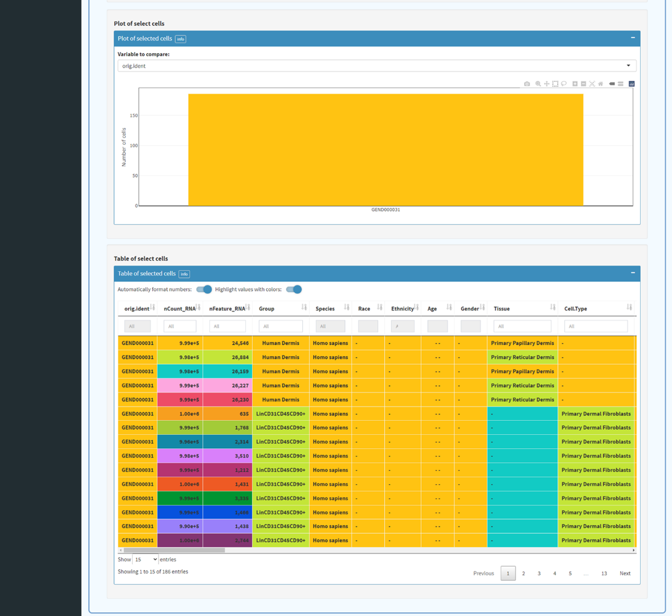Toggle Automatically format numbers switch
Image resolution: width=672 pixels, height=616 pixels.
pos(204,290)
